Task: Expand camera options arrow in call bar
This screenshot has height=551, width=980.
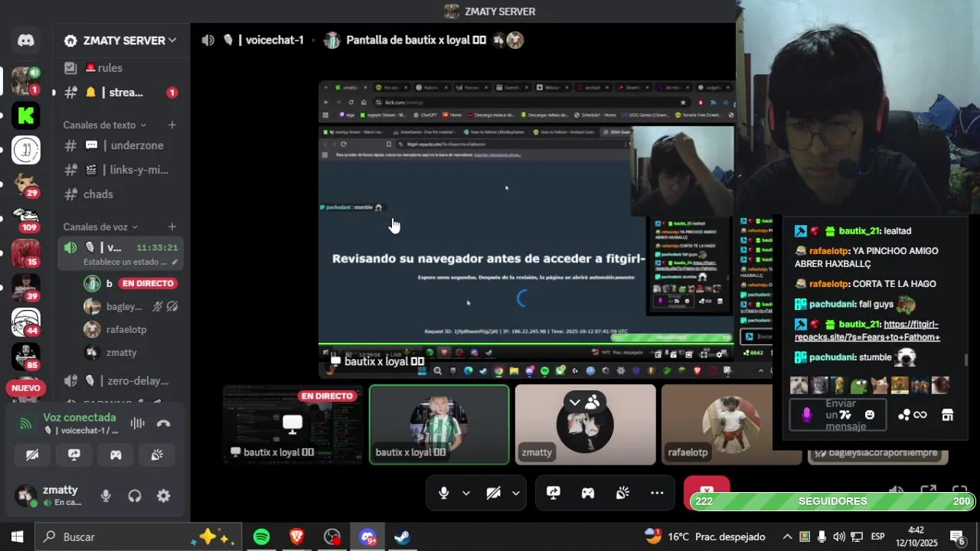Action: pos(515,494)
